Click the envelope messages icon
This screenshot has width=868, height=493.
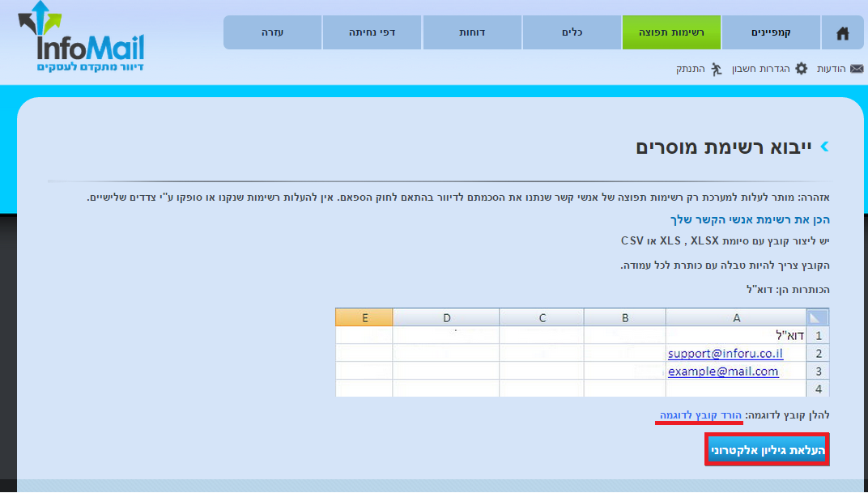pyautogui.click(x=857, y=69)
